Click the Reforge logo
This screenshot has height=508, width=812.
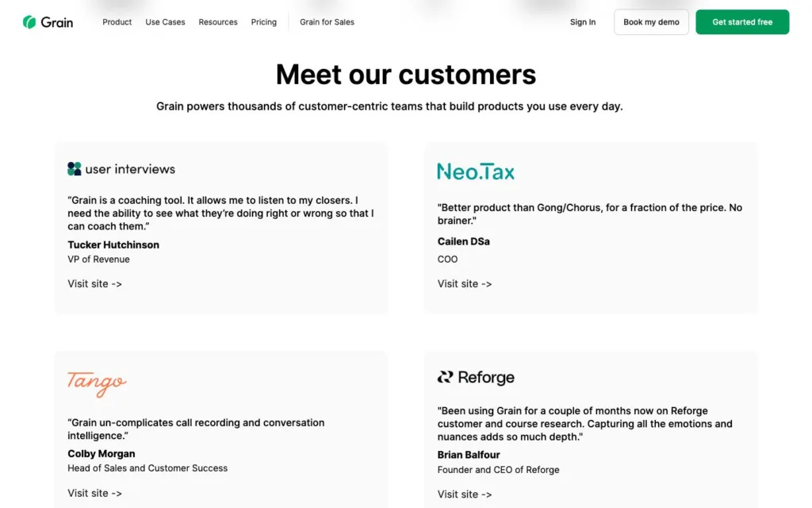[476, 377]
